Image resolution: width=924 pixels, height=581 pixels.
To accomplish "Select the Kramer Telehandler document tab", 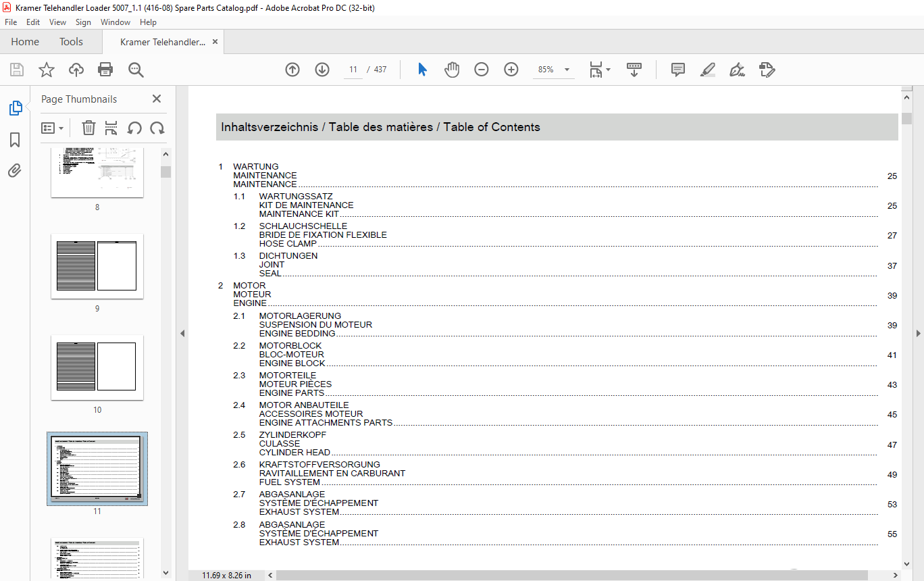I will [163, 42].
